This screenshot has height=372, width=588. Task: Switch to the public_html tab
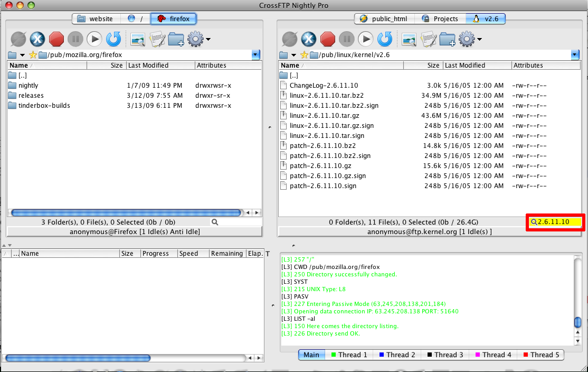point(385,19)
